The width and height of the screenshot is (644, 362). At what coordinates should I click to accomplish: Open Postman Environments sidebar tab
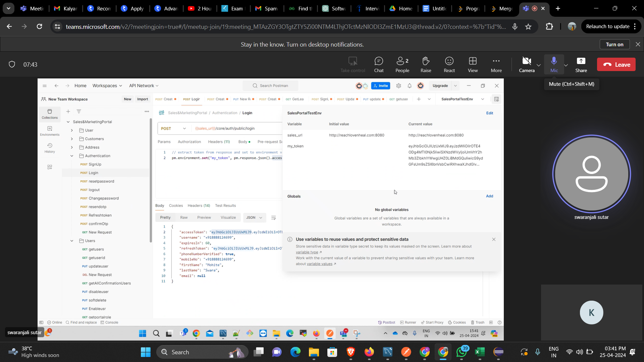pyautogui.click(x=50, y=131)
